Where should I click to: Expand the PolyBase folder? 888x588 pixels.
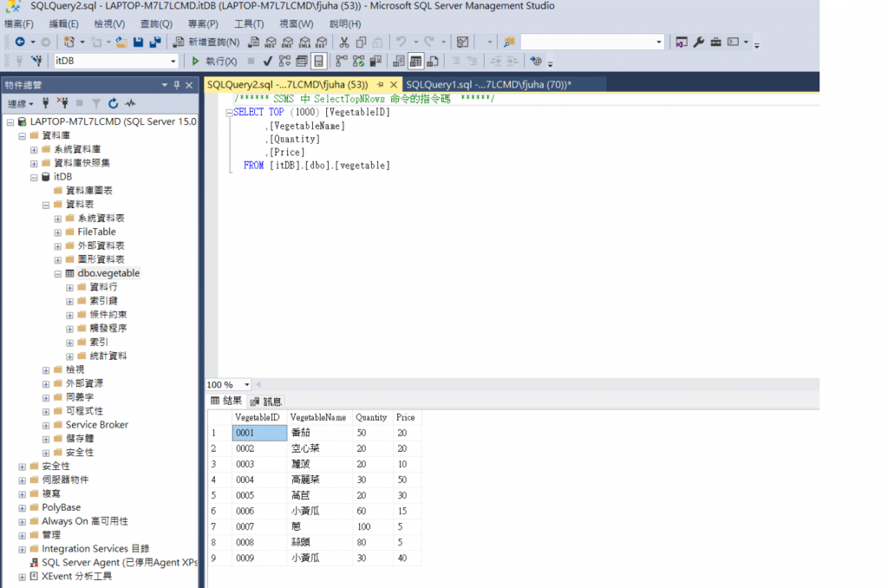[x=22, y=508]
